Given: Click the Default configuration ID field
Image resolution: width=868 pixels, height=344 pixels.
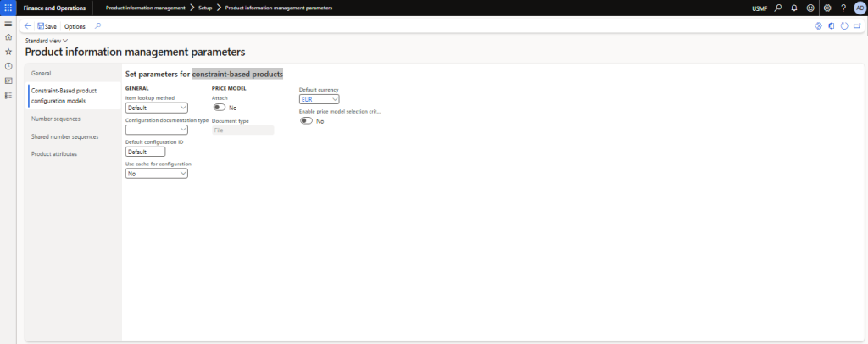Looking at the screenshot, I should point(145,152).
